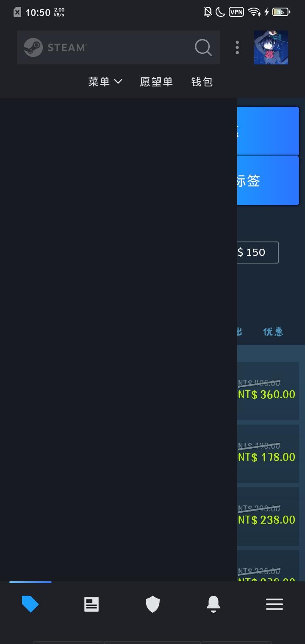Sort by the 优惠 column header
305x644 pixels.
pos(273,332)
